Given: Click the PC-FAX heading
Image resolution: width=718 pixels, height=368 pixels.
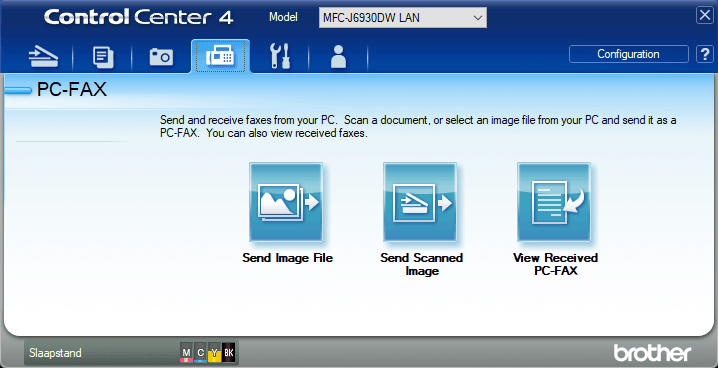Looking at the screenshot, I should pos(72,90).
